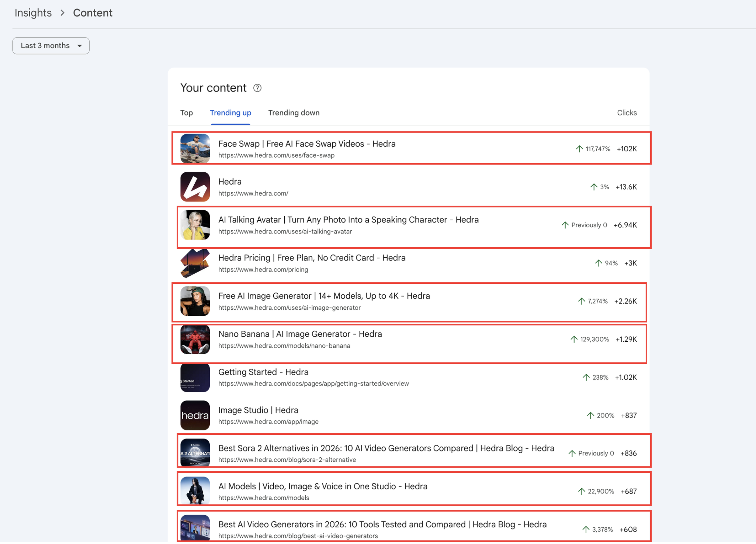This screenshot has height=544, width=756.
Task: Open Nano Banana thumbnail
Action: (x=195, y=339)
